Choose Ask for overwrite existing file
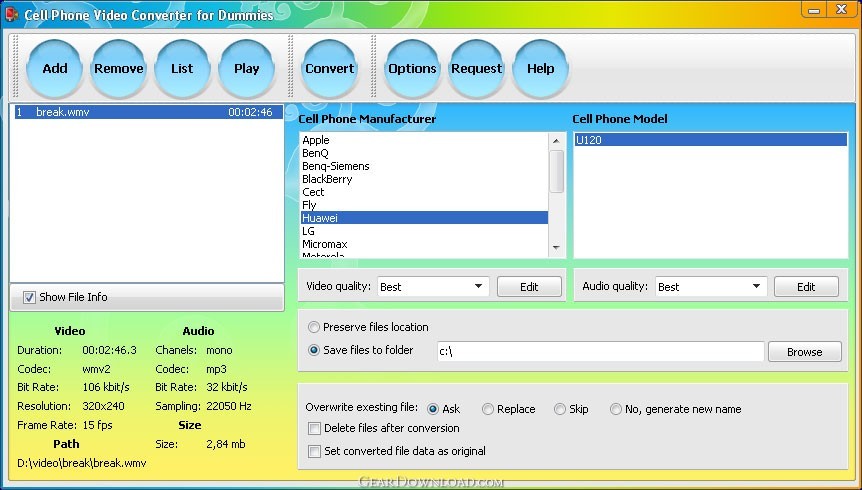Image resolution: width=862 pixels, height=490 pixels. click(433, 409)
